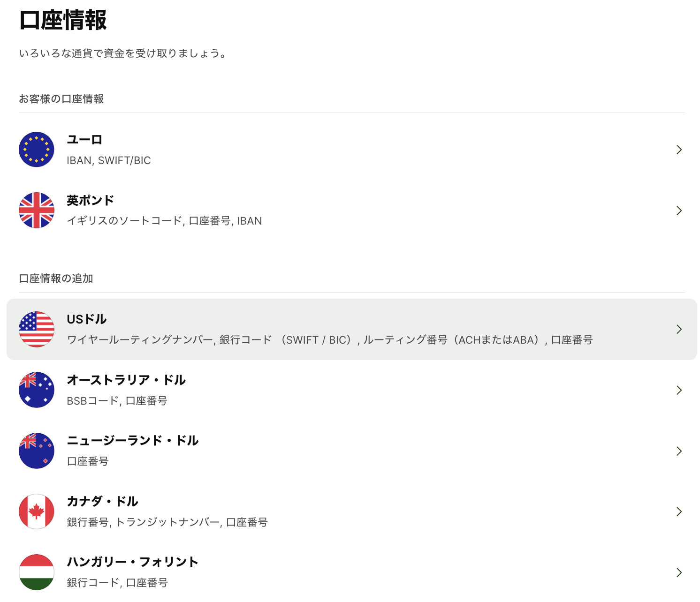Click the Australian flag icon
700x602 pixels.
37,390
